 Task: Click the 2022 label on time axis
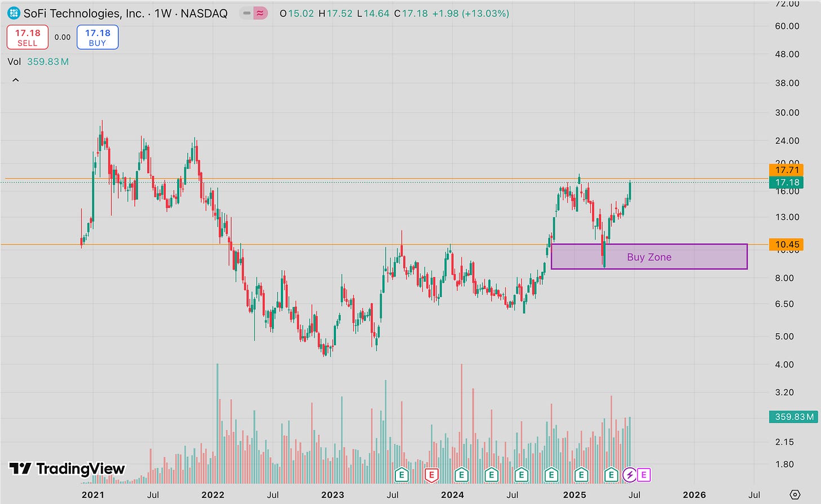pos(213,495)
